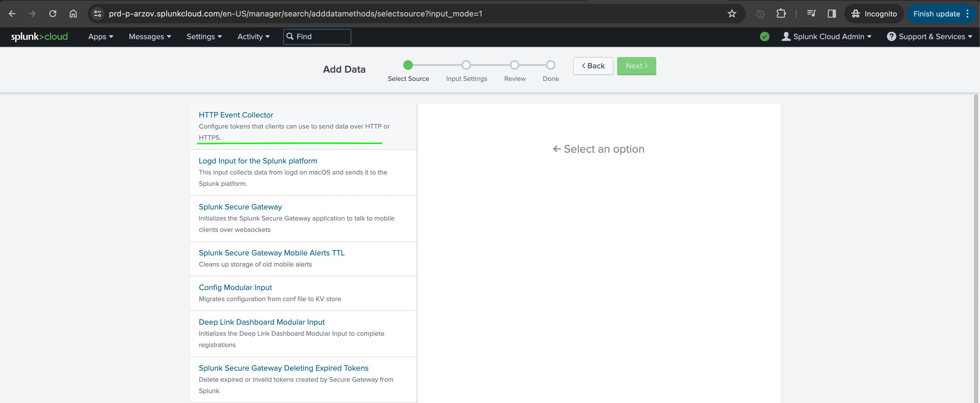Go back using browser back arrow
980x403 pixels.
[12, 14]
